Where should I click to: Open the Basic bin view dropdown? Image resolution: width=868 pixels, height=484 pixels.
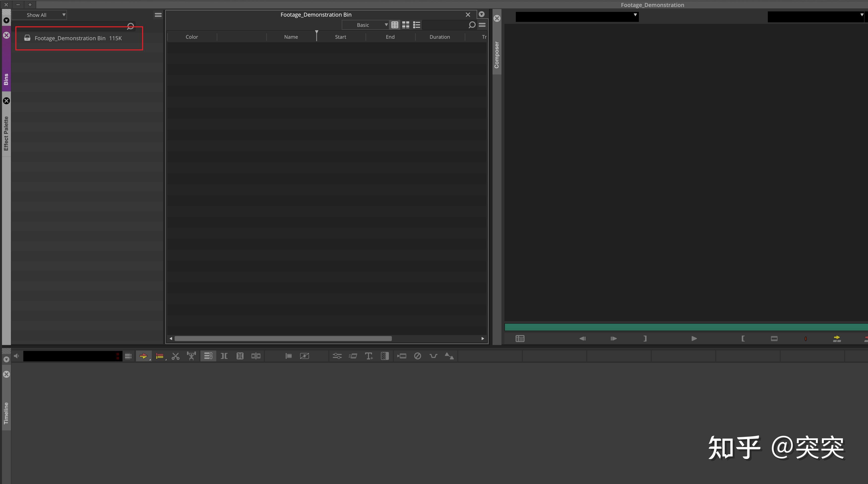click(366, 25)
